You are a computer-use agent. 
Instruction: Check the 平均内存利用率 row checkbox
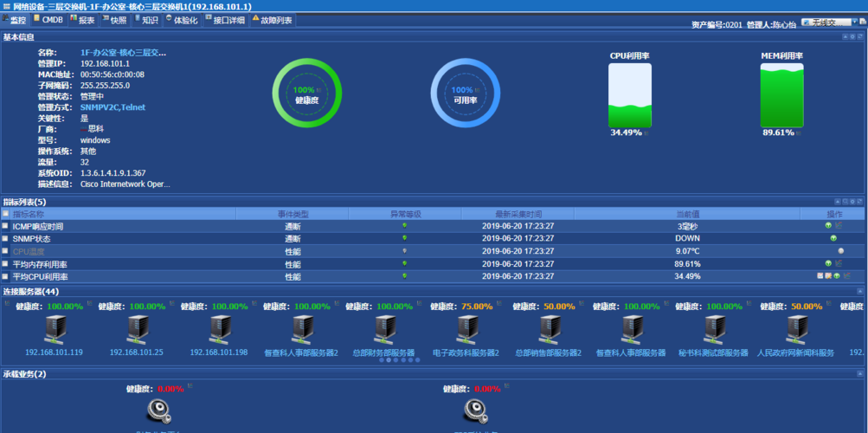point(5,263)
